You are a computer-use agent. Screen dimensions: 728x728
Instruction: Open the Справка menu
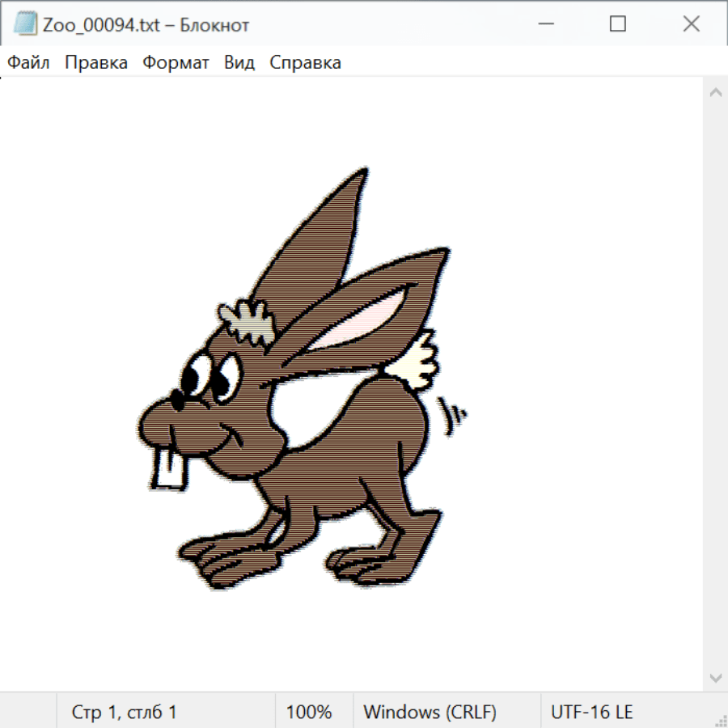click(x=305, y=63)
